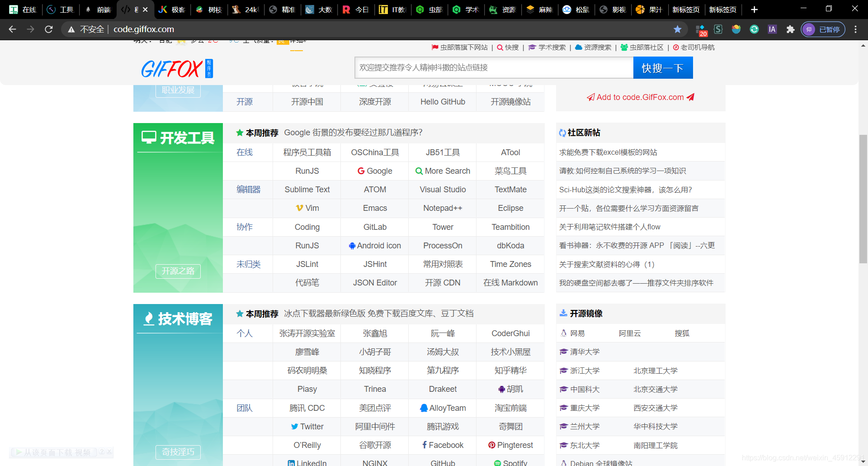Click the green refresh-circle extension icon
Screen dimensions: 868x466
[x=754, y=29]
